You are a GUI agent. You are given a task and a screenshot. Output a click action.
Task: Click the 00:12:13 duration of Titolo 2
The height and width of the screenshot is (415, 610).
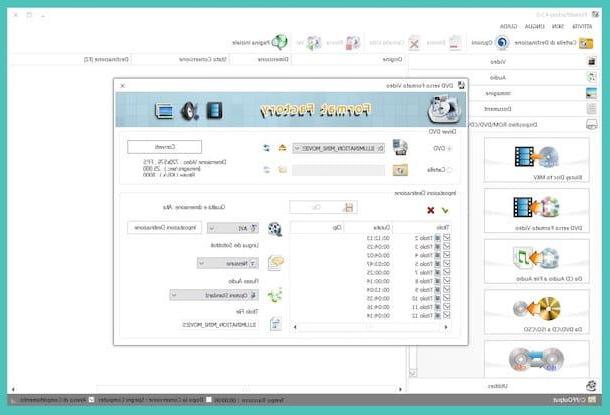point(378,238)
